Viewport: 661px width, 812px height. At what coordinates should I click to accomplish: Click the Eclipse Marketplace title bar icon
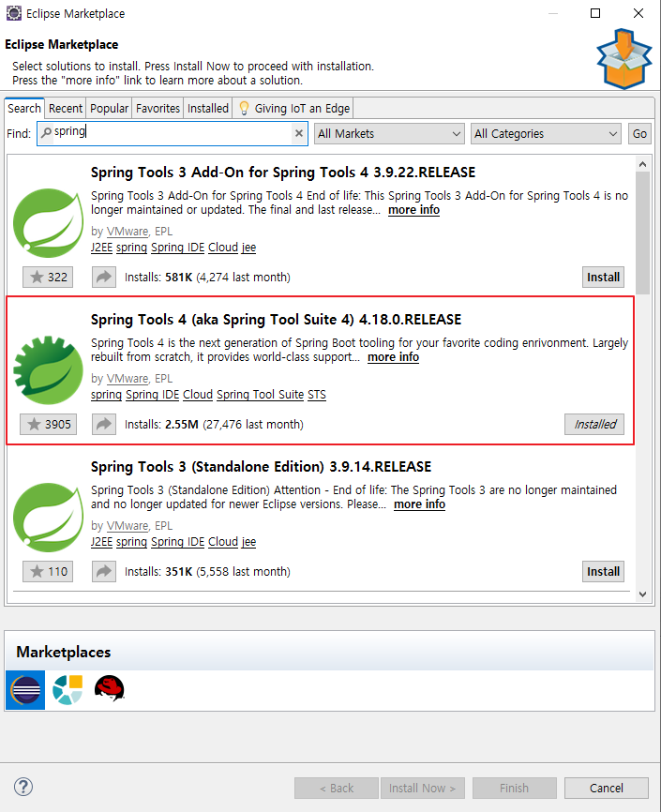point(14,13)
